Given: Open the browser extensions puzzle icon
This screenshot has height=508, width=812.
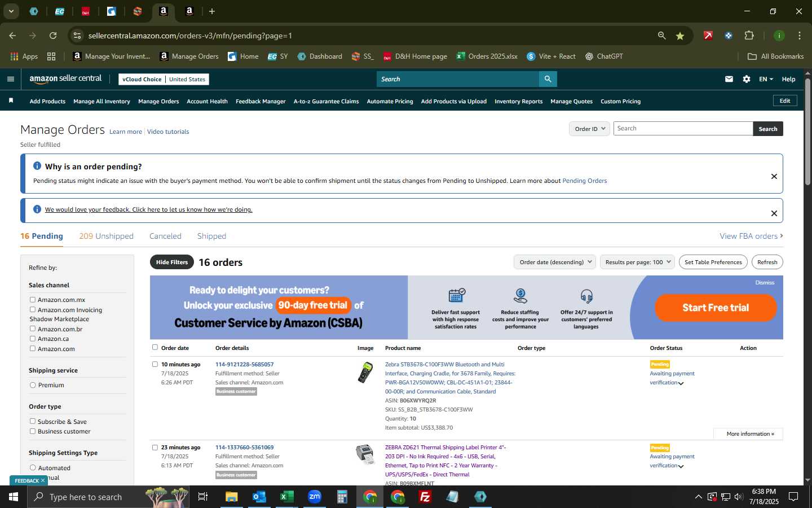Looking at the screenshot, I should [749, 36].
